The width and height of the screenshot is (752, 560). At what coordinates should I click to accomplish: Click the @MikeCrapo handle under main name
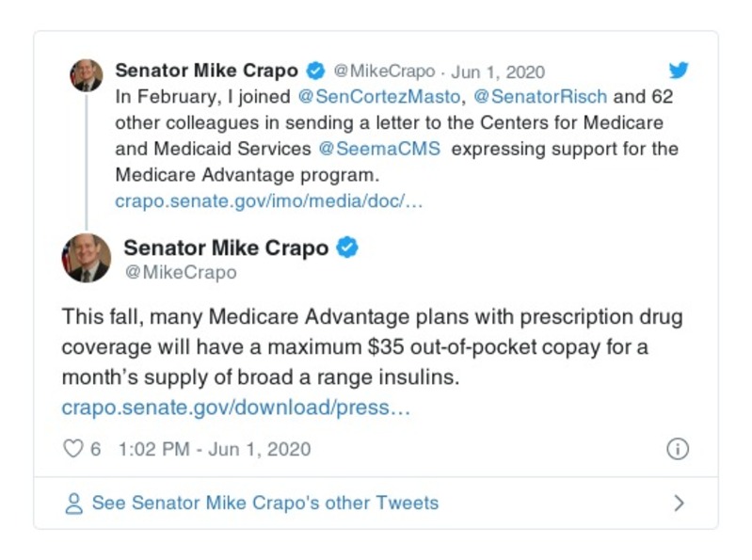pyautogui.click(x=180, y=273)
